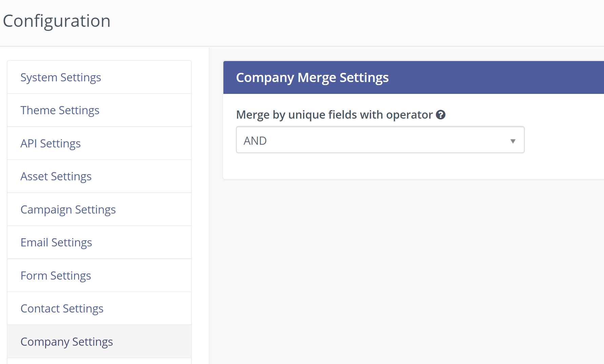Show the Form Settings page
Image resolution: width=604 pixels, height=364 pixels.
56,276
